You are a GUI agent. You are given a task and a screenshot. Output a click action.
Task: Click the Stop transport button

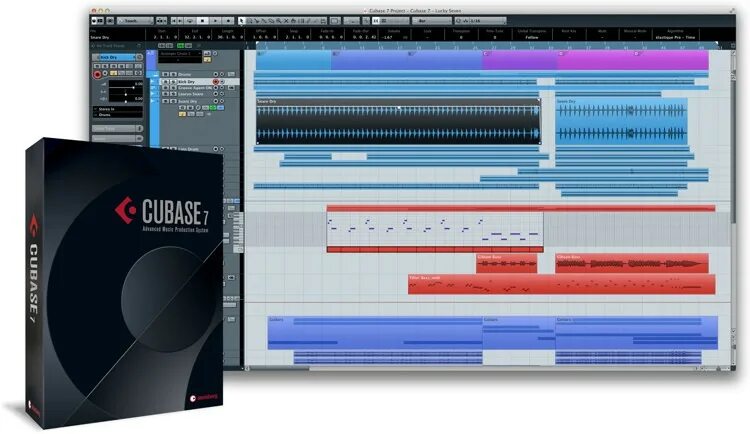202,21
